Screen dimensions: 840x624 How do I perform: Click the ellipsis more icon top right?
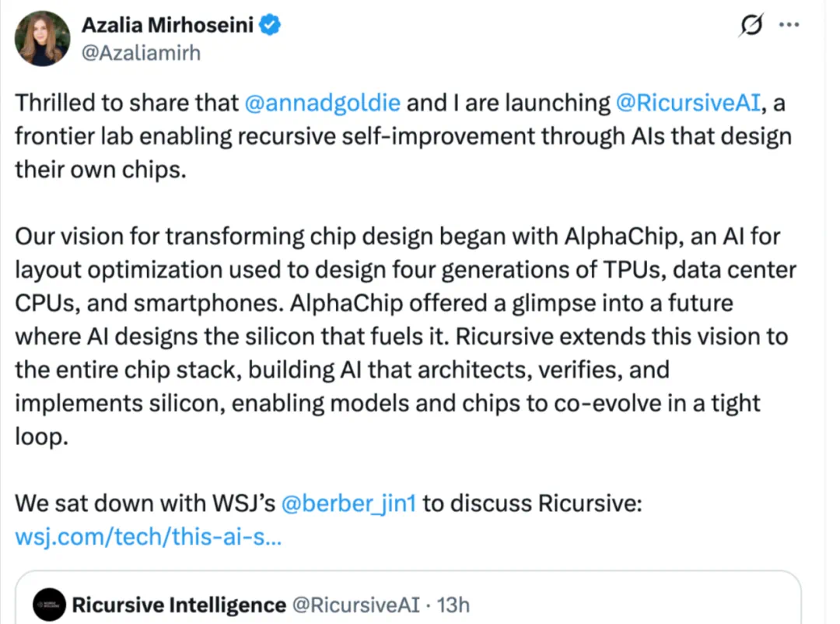point(789,24)
